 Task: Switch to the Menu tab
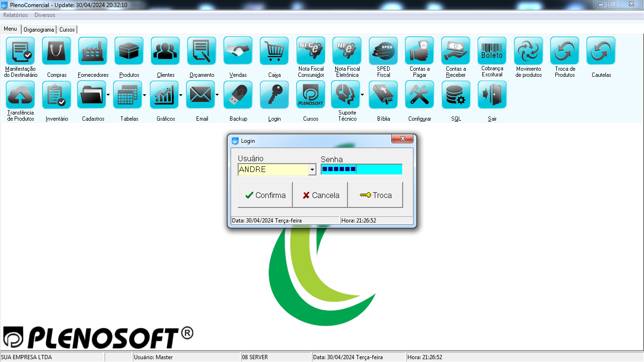[x=10, y=29]
